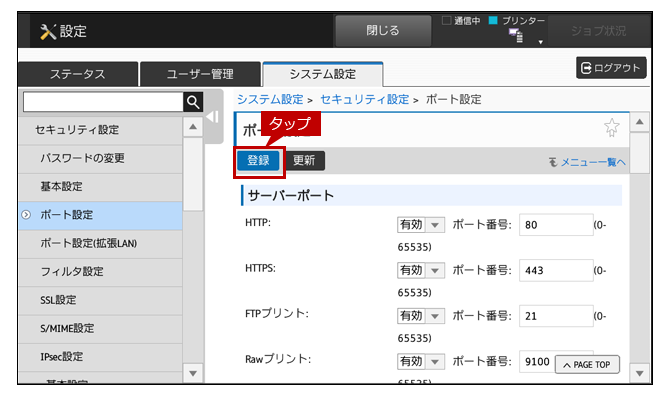
Task: Add page to favorites with star icon
Action: point(611,127)
